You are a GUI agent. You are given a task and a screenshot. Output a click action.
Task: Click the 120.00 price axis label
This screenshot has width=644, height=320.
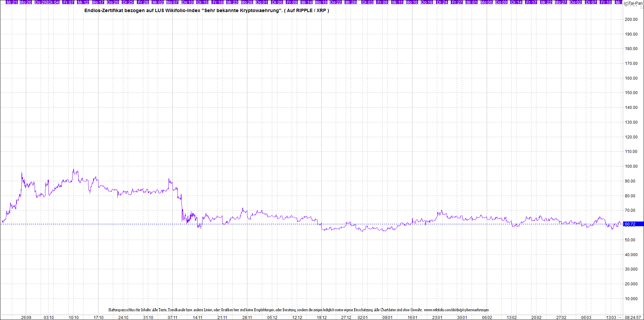point(631,137)
